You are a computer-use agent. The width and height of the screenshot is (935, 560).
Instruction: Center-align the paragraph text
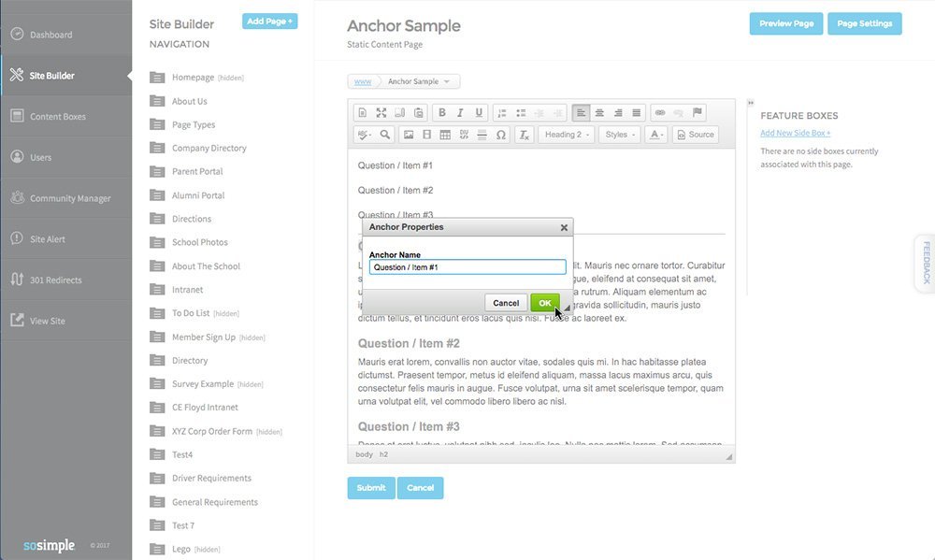pyautogui.click(x=599, y=113)
